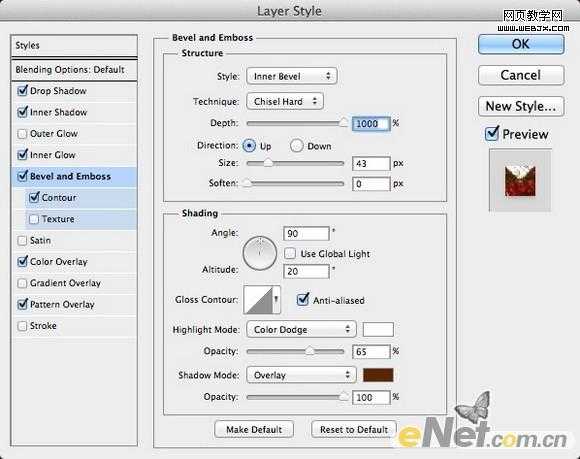580x459 pixels.
Task: Click the angle direction dial
Action: point(260,253)
